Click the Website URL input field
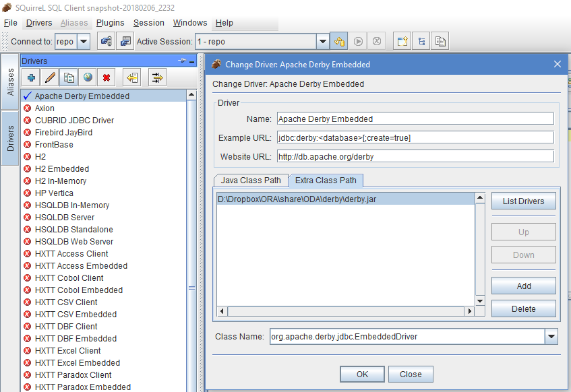This screenshot has height=392, width=571. (x=415, y=156)
